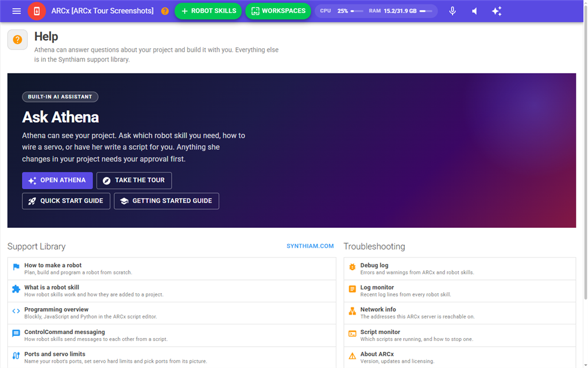Click the terminal icon for Script monitor
The height and width of the screenshot is (368, 588).
tap(352, 333)
